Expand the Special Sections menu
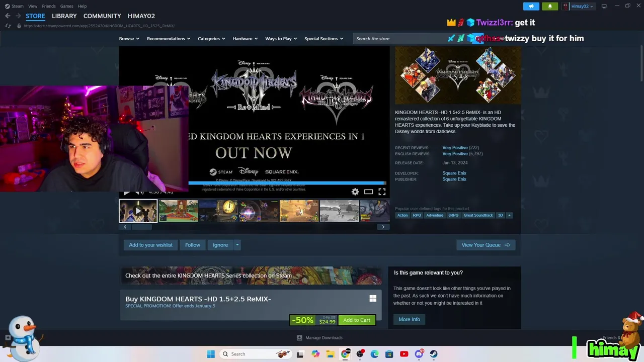The image size is (644, 362). 324,39
